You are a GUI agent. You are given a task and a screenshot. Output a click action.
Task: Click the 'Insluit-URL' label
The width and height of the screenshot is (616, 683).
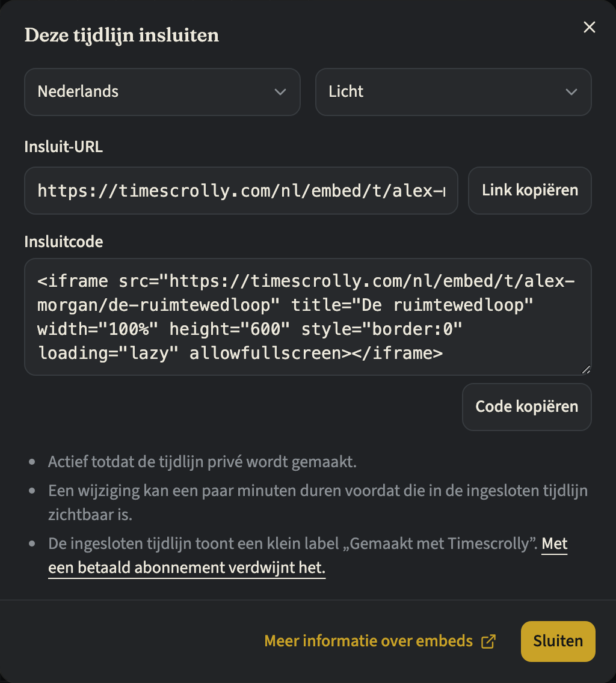pos(64,147)
